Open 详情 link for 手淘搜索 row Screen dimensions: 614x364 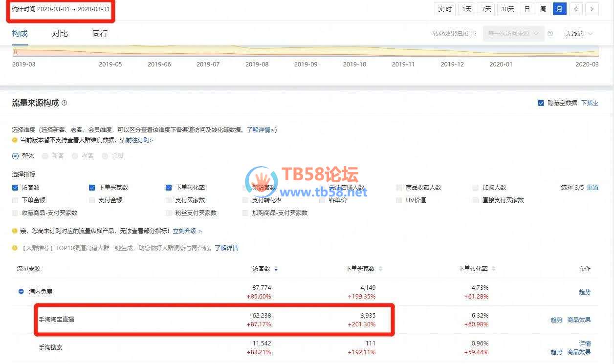(585, 343)
